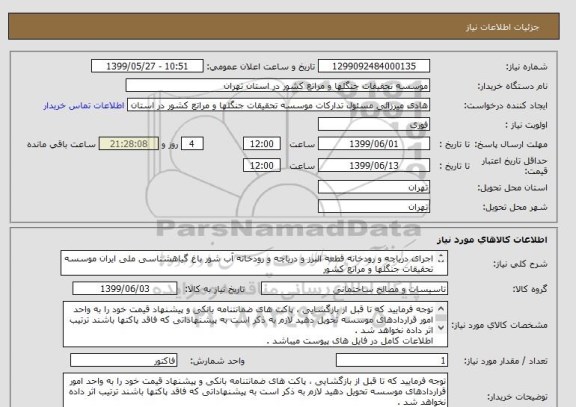Viewport: 576px width, 407px height.
Task: Click the response deadline hour 12:00 field
Action: pos(262,144)
